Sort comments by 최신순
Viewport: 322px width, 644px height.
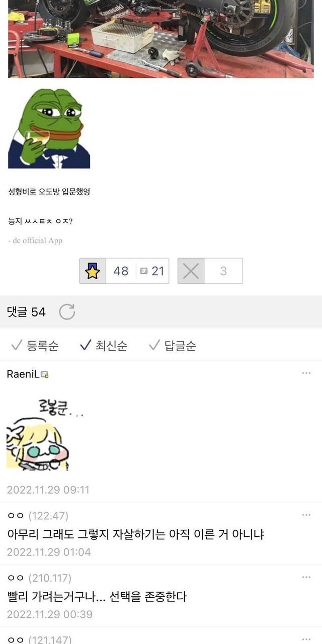(103, 346)
